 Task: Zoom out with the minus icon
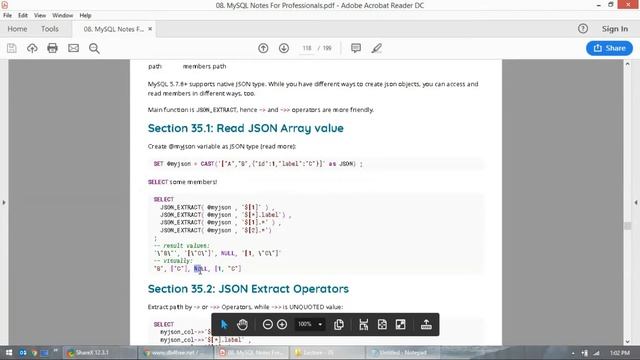pyautogui.click(x=268, y=324)
